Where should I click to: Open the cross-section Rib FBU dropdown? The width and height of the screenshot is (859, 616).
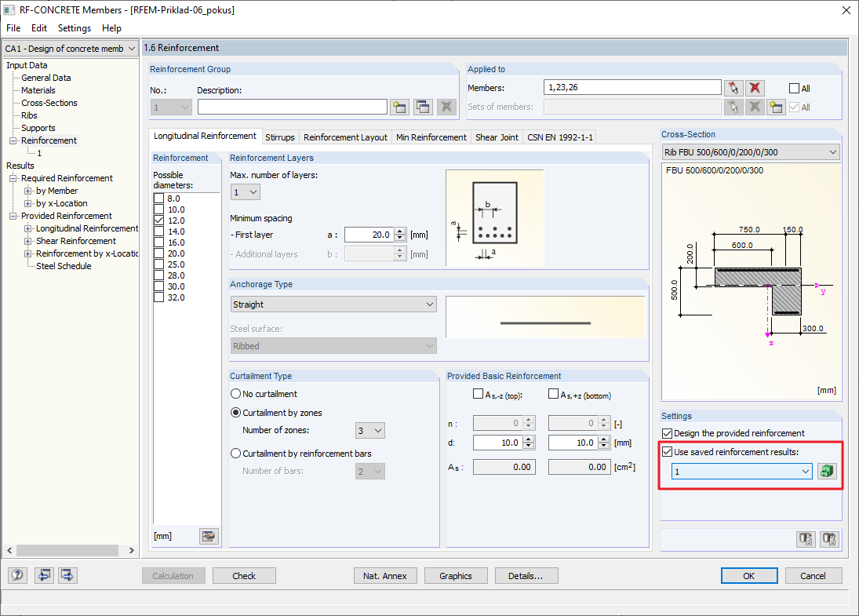click(x=751, y=152)
